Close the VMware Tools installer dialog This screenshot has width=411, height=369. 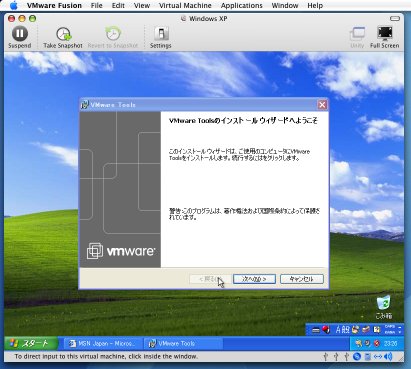(322, 105)
